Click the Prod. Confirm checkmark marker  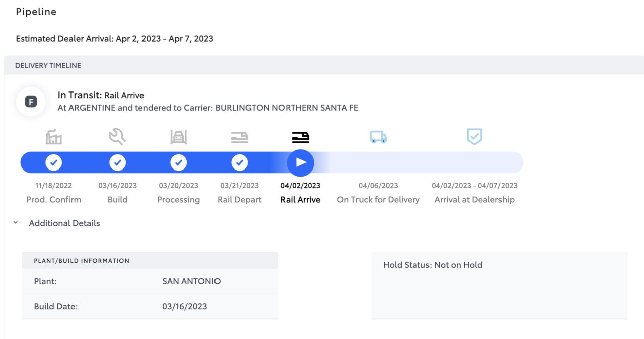tap(54, 162)
